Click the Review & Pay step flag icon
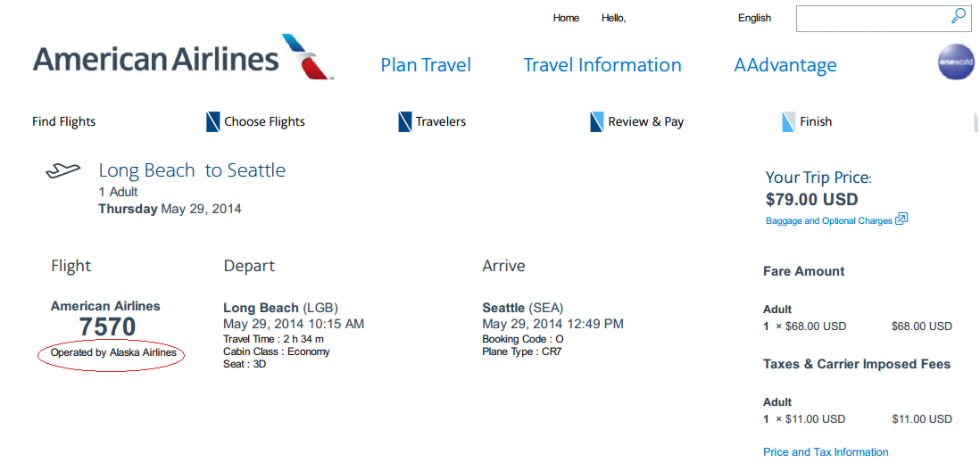 [x=597, y=121]
